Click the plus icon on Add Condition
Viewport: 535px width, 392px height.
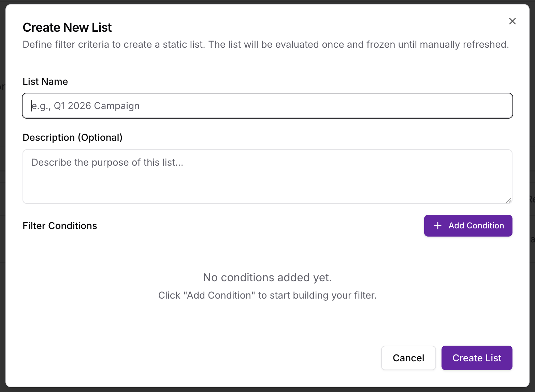click(438, 226)
